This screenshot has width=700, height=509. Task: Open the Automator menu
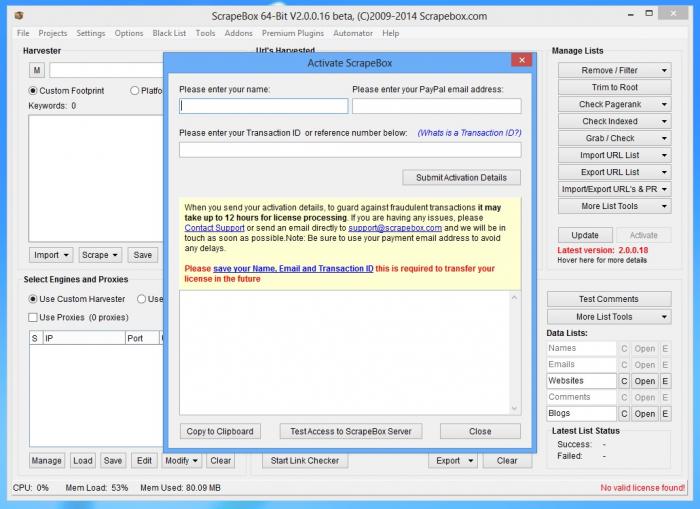point(353,33)
